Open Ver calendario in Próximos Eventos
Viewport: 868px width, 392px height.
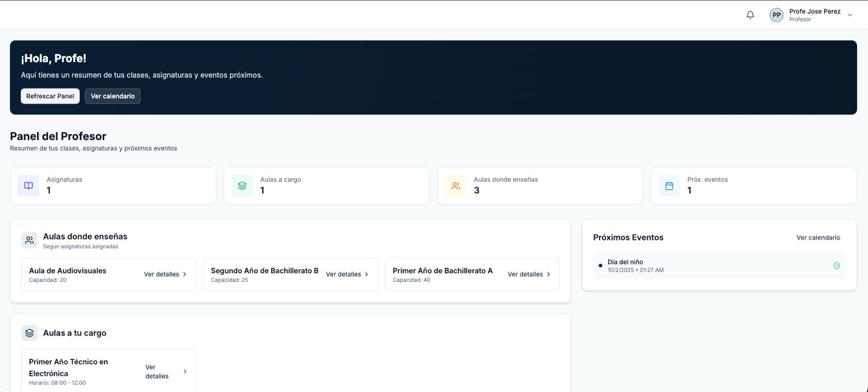point(818,237)
